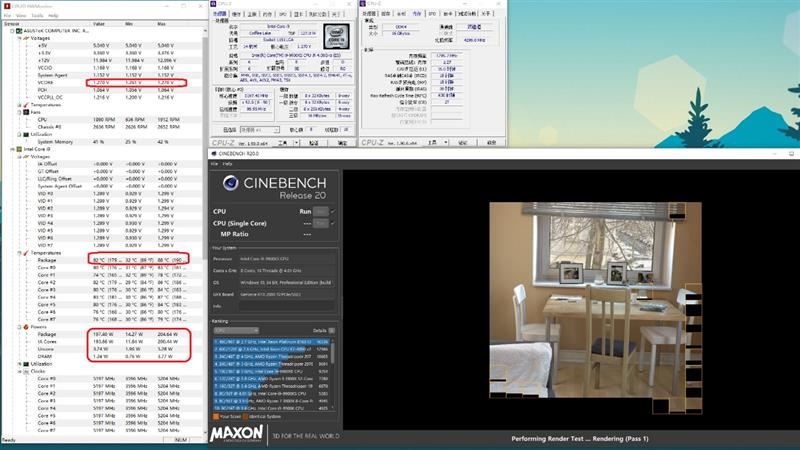The width and height of the screenshot is (800, 450).
Task: Click the Info text field in Cinebench
Action: [x=286, y=306]
